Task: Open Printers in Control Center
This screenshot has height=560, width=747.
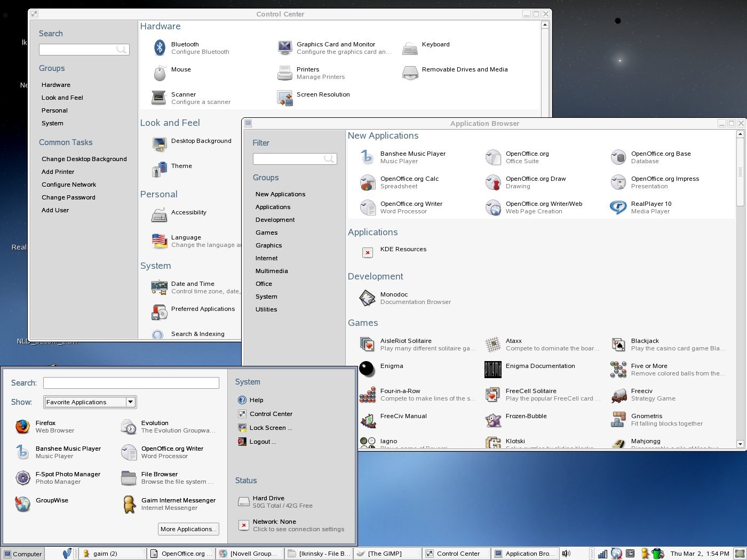Action: 285,73
